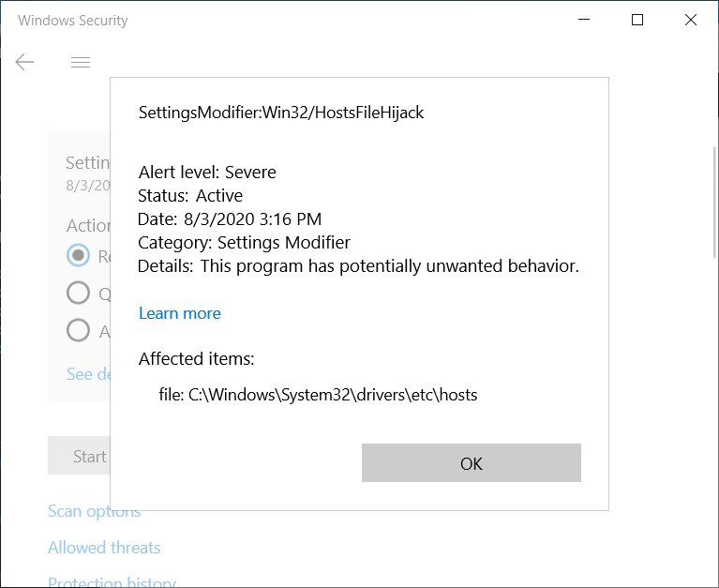Image resolution: width=719 pixels, height=588 pixels.
Task: Open the Scan options link
Action: [94, 511]
